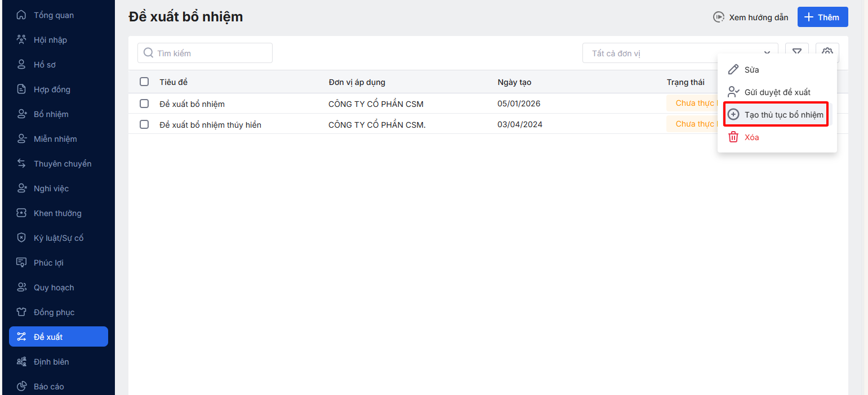
Task: Click the Đồng phục shirt icon
Action: click(21, 312)
